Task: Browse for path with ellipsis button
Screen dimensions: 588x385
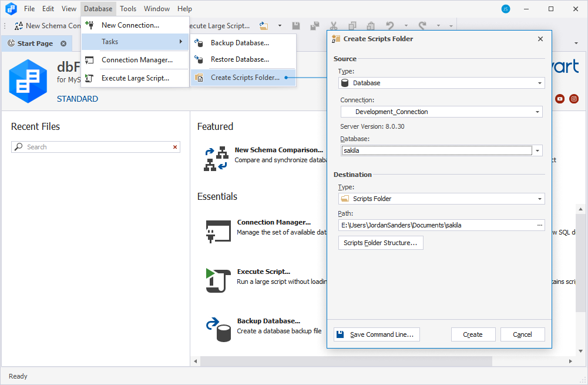Action: point(540,225)
